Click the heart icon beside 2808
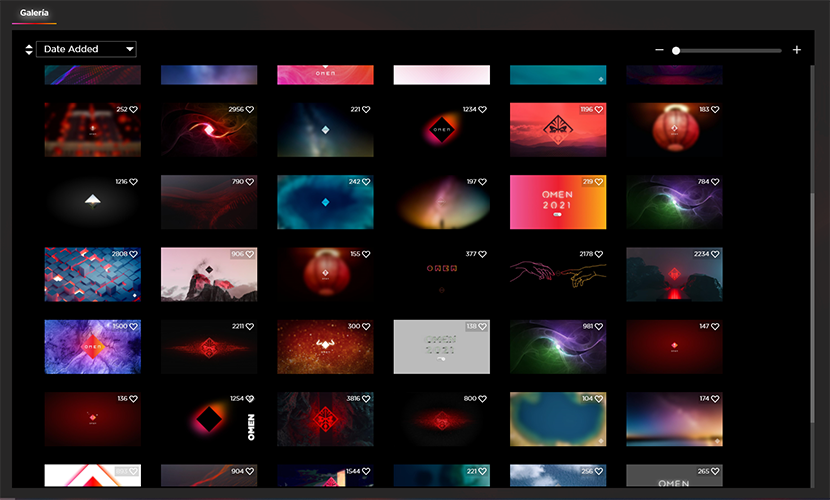 point(133,255)
